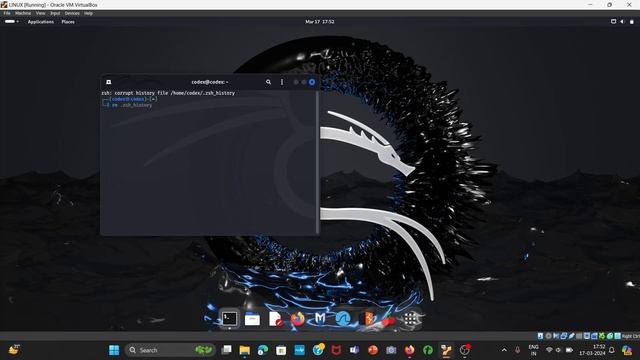Open the Windows Wi-Fi quick settings
The height and width of the screenshot is (360, 640).
[549, 350]
